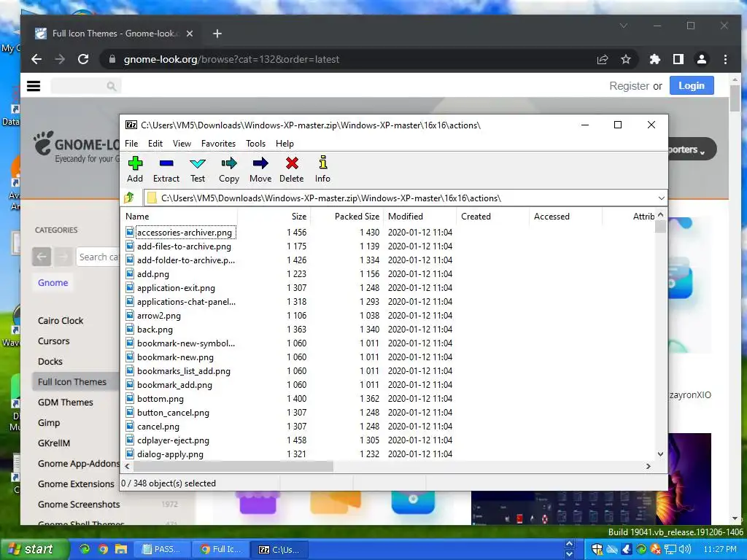Go back in Chrome browser

click(36, 59)
